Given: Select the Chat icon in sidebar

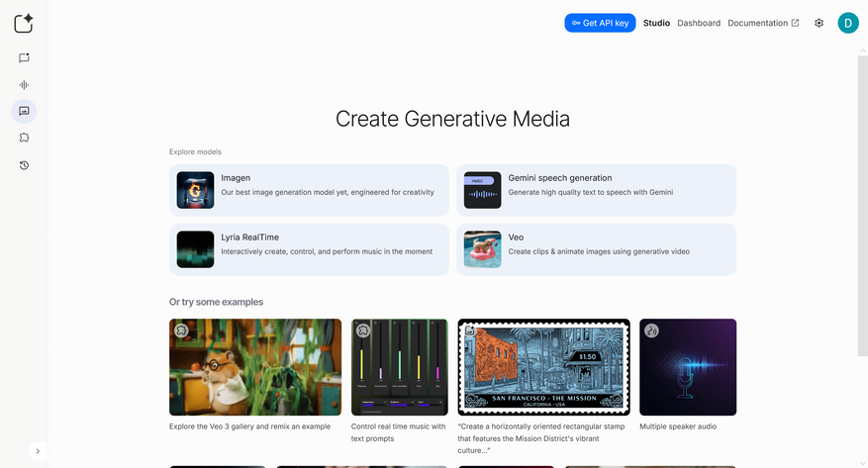Looking at the screenshot, I should [24, 58].
